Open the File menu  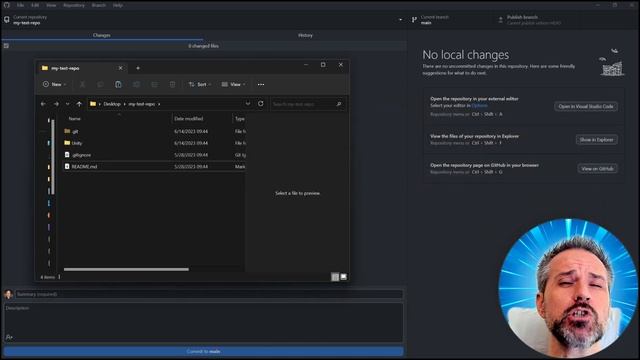click(20, 5)
